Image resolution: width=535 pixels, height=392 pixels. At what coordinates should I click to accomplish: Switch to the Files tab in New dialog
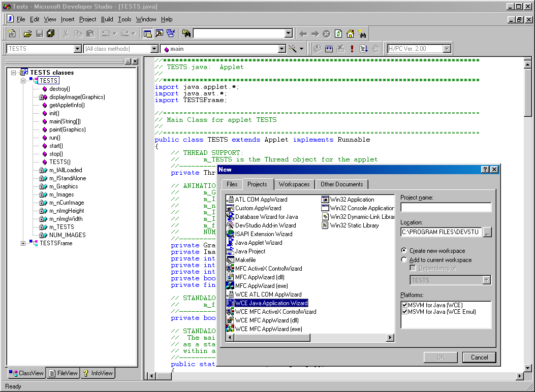pyautogui.click(x=232, y=184)
